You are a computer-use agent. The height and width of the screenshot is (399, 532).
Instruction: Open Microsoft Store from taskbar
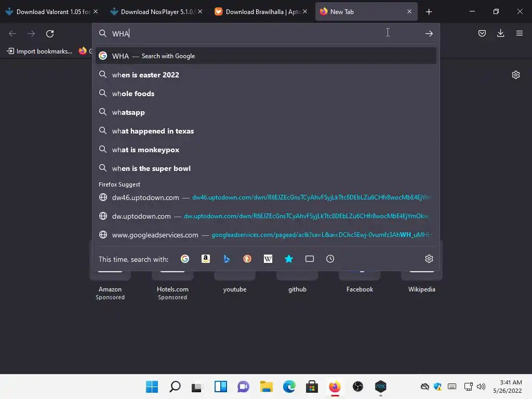coord(312,387)
